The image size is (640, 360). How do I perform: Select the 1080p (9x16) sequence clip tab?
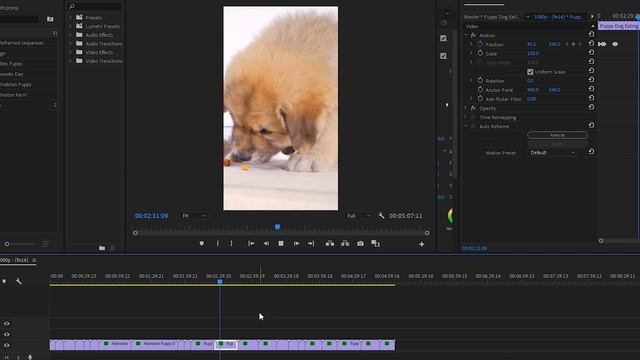coord(558,17)
